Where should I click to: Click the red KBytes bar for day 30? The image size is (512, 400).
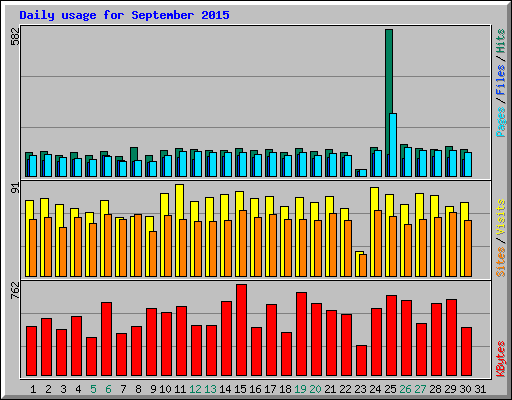466,352
